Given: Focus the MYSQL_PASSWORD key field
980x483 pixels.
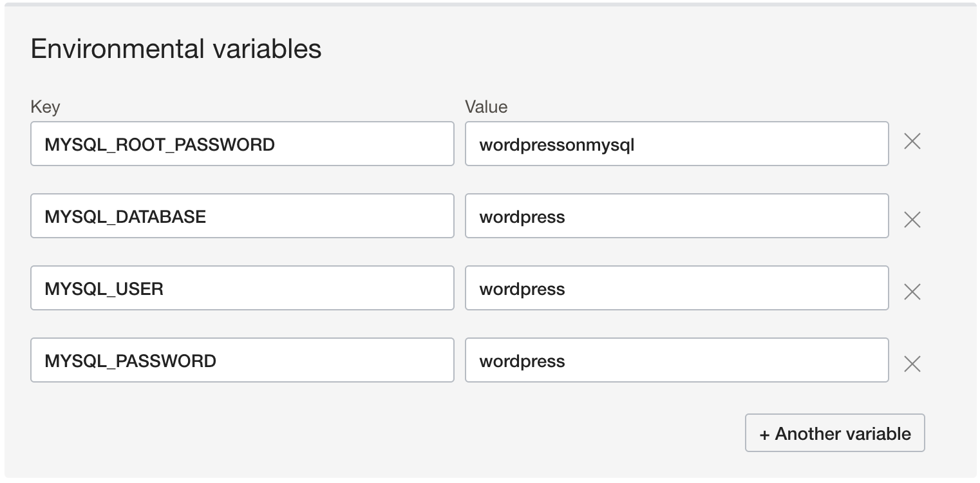Looking at the screenshot, I should point(242,360).
